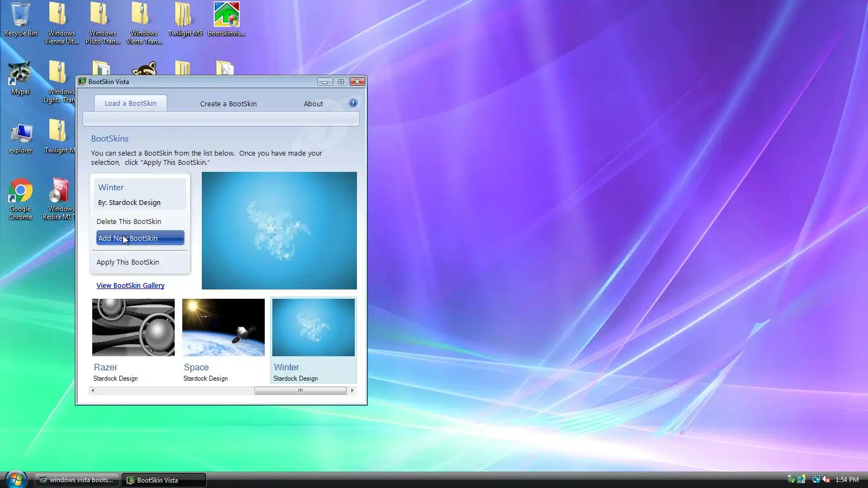The width and height of the screenshot is (868, 488).
Task: Select the Google Chrome shortcut
Action: [x=20, y=199]
